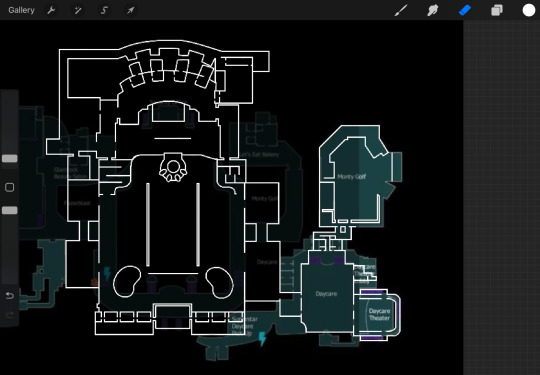Screen dimensions: 540x375
Task: Open the Actions wrench menu
Action: (x=51, y=10)
